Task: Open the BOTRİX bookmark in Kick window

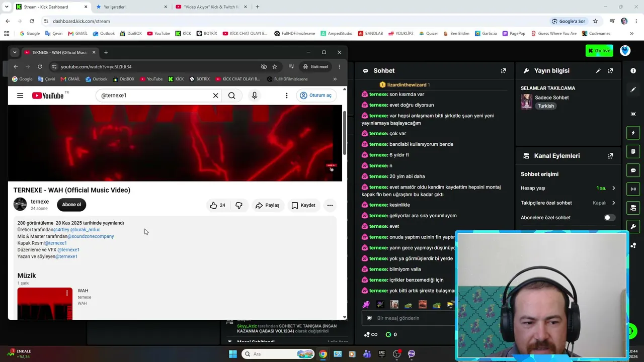Action: pos(207,34)
